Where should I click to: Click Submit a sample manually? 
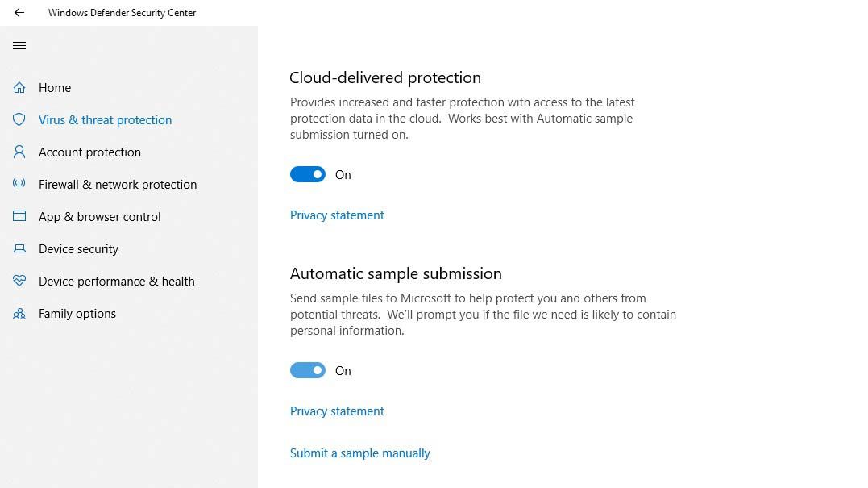click(359, 453)
